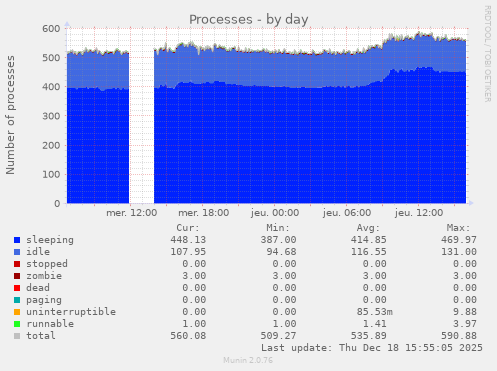This screenshot has width=497, height=371.
Task: Click the "uninterruptible" legend label
Action: click(x=71, y=312)
